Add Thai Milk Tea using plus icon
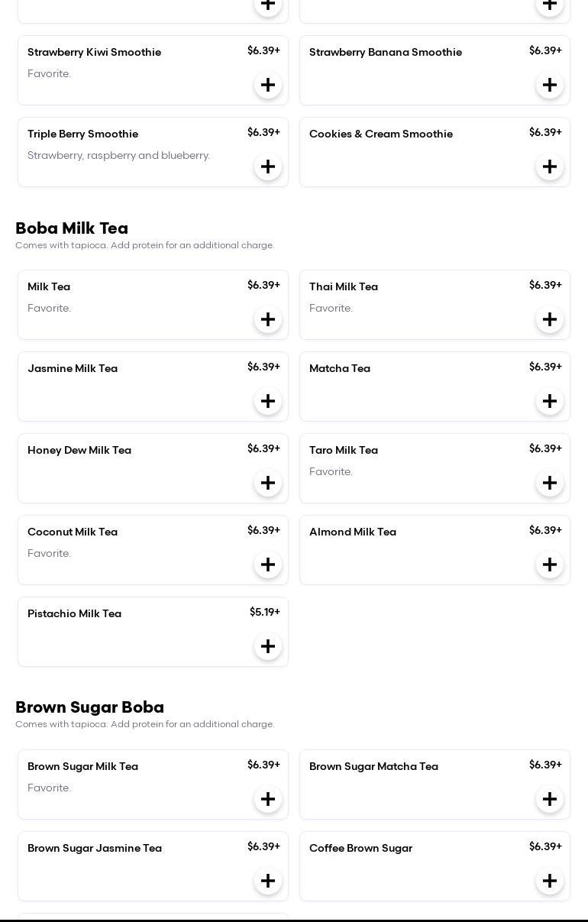Image resolution: width=588 pixels, height=922 pixels. pyautogui.click(x=550, y=319)
